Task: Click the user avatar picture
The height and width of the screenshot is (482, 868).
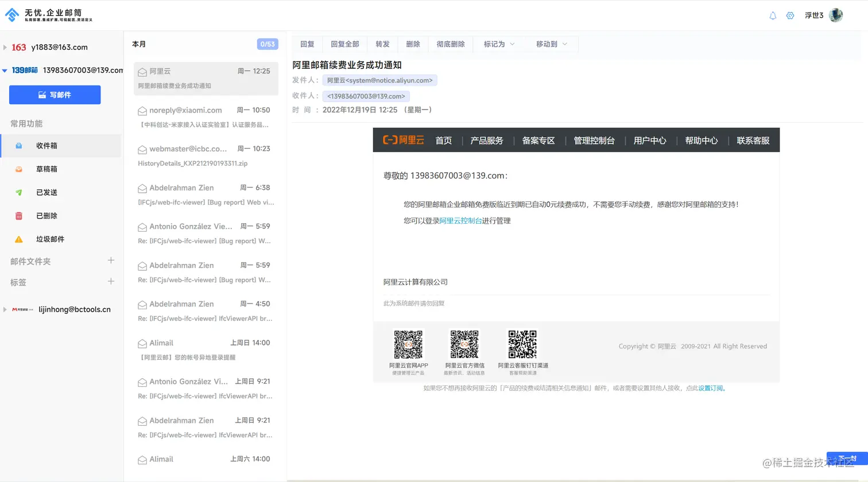Action: 836,15
